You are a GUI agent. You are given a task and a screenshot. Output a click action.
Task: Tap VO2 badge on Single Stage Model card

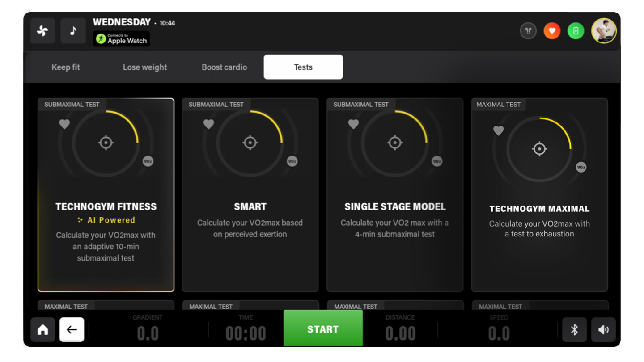coord(437,161)
